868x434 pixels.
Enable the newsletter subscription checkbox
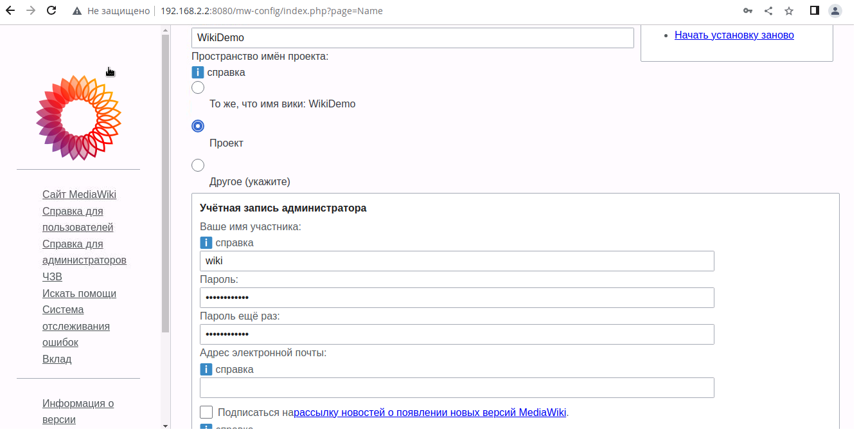point(206,412)
